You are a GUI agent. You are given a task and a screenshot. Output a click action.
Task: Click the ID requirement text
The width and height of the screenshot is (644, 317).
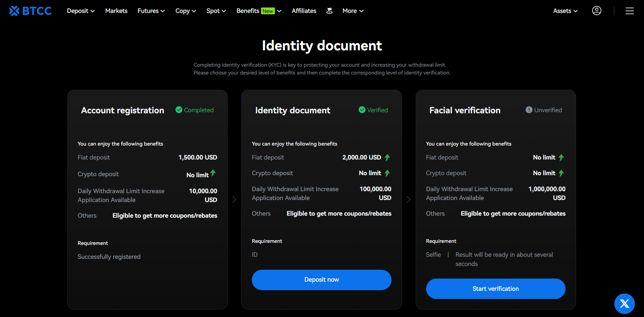tap(255, 255)
